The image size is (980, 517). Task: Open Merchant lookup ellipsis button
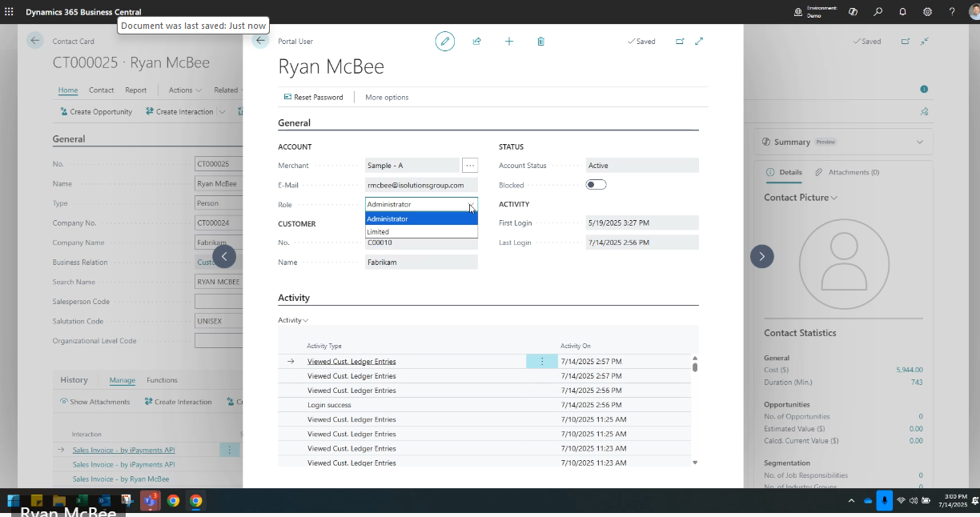coord(470,166)
